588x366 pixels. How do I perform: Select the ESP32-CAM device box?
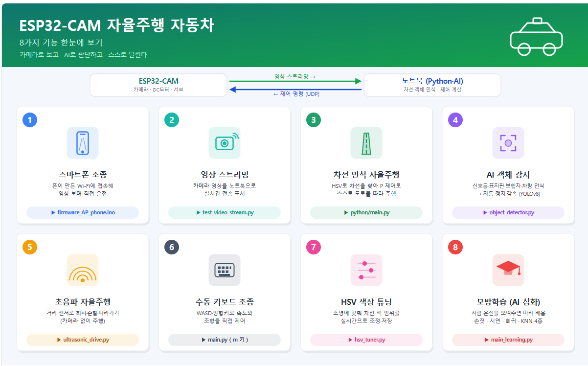click(x=158, y=85)
